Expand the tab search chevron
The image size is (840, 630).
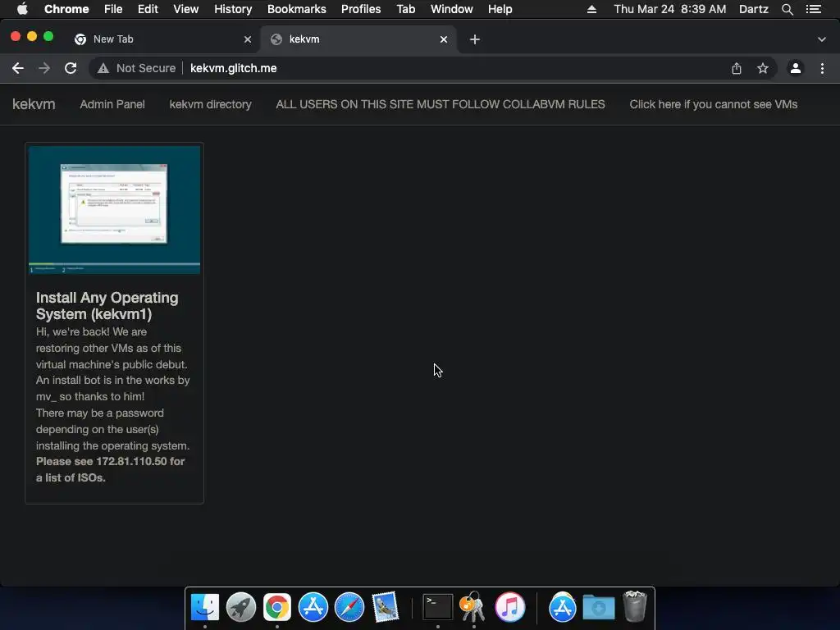point(822,39)
